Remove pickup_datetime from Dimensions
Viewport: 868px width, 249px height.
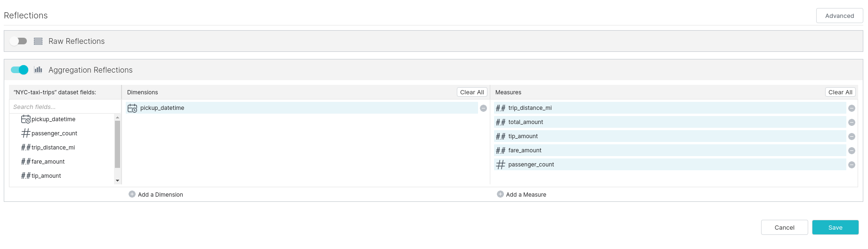[x=483, y=108]
